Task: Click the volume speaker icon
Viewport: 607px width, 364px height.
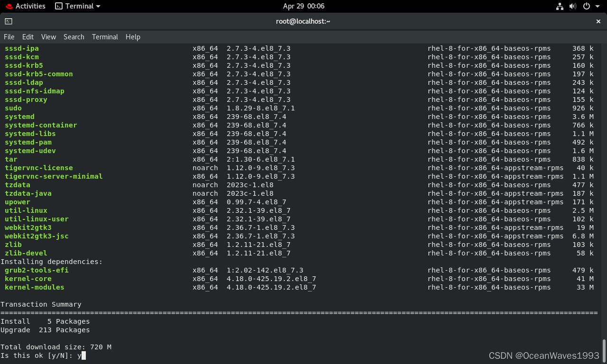Action: pos(573,6)
